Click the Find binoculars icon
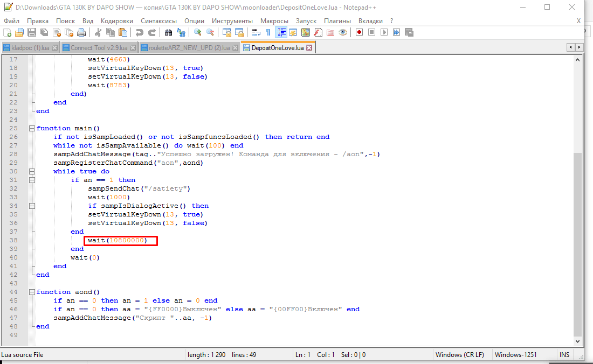 (x=169, y=32)
